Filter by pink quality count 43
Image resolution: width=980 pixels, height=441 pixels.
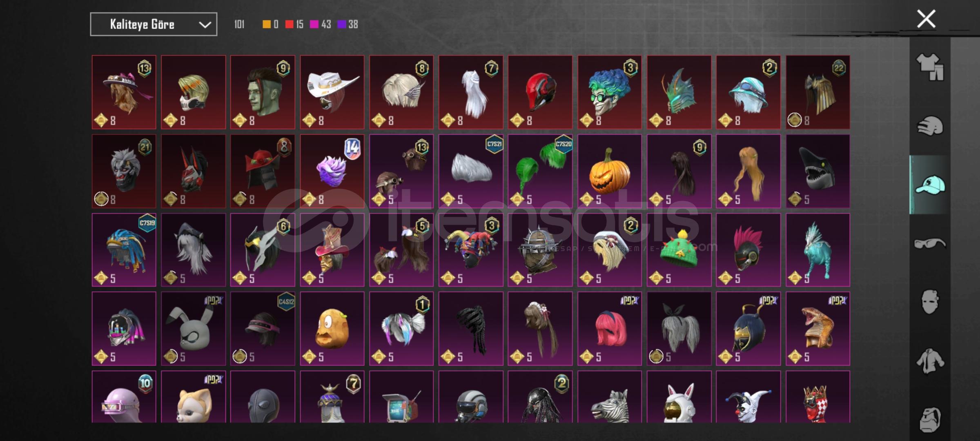tap(321, 24)
